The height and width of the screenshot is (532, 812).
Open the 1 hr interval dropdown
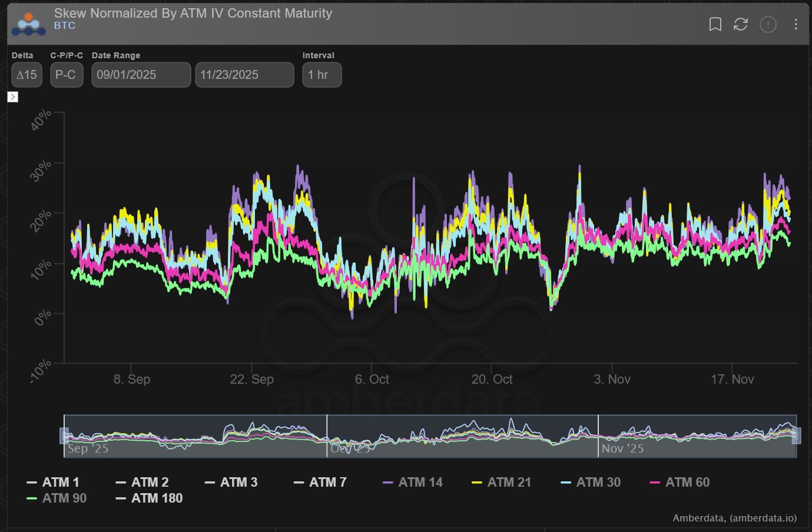point(322,75)
